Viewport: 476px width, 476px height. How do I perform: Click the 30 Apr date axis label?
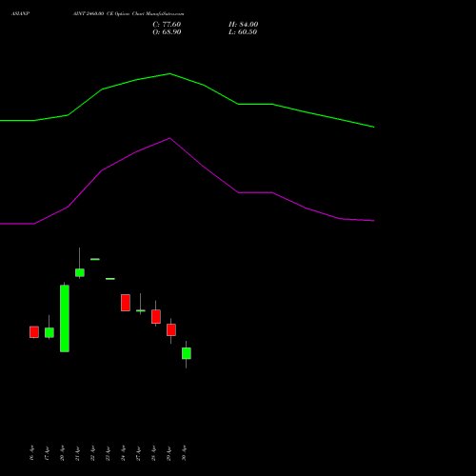coord(184,453)
